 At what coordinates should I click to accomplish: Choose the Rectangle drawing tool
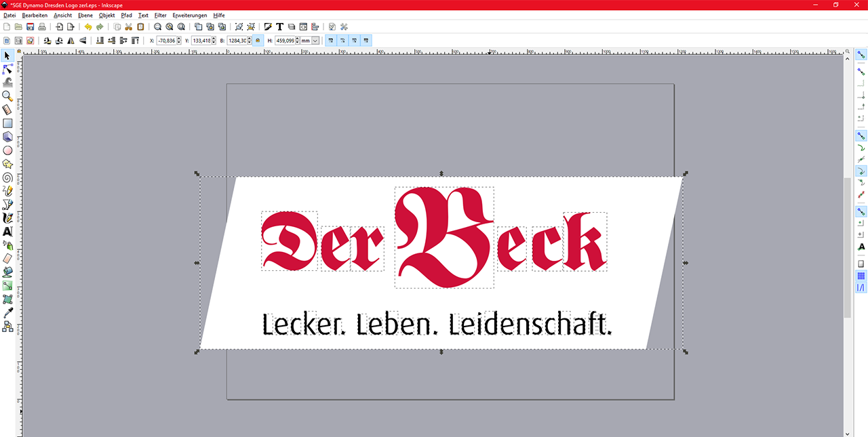click(7, 123)
